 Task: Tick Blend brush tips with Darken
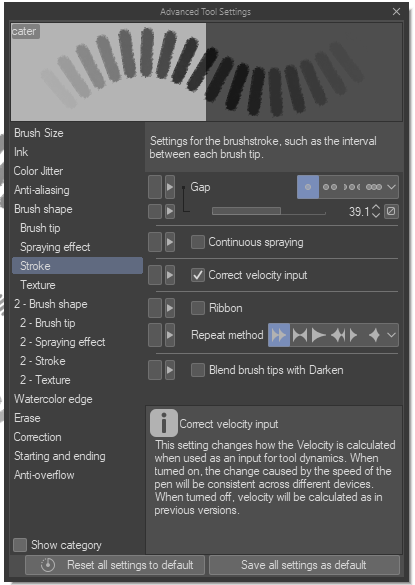[x=198, y=370]
